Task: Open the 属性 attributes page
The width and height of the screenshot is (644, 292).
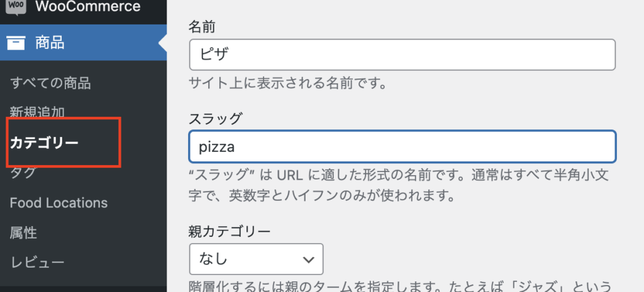Action: pyautogui.click(x=23, y=233)
